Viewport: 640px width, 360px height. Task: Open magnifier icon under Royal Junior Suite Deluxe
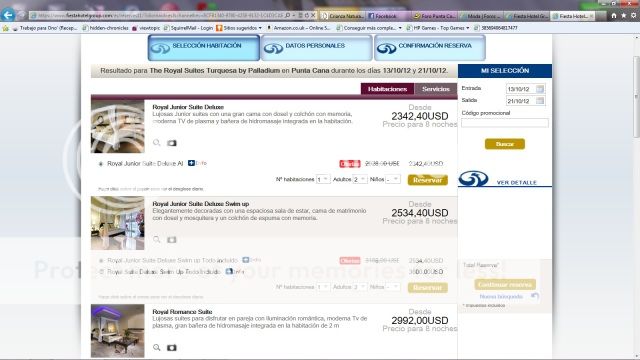point(156,142)
